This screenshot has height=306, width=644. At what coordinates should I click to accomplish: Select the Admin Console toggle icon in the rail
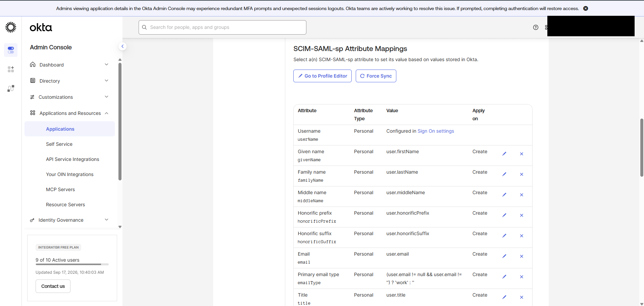[11, 50]
